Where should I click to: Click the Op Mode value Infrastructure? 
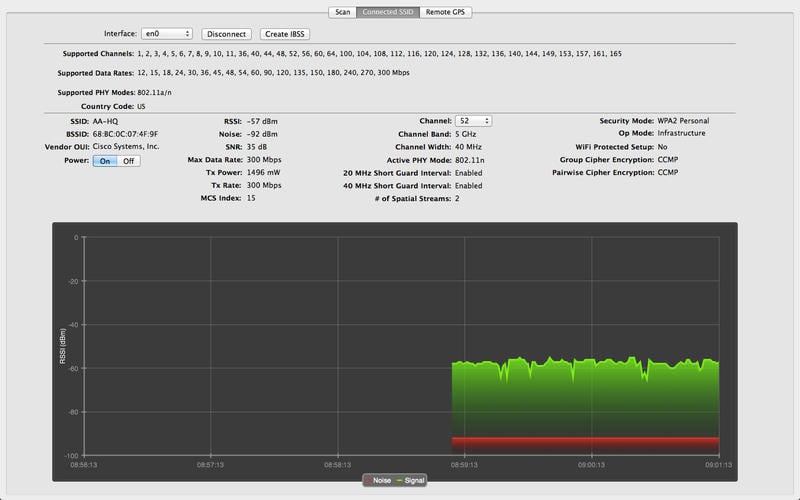coord(681,133)
